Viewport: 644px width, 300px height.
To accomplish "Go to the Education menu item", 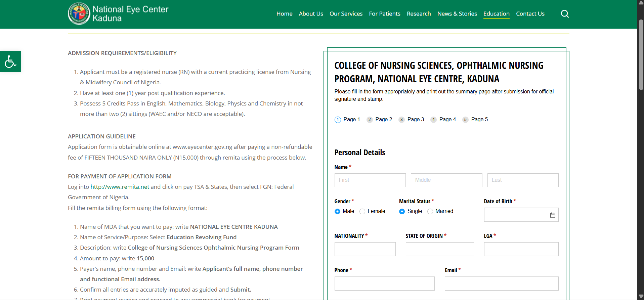I will (x=496, y=14).
